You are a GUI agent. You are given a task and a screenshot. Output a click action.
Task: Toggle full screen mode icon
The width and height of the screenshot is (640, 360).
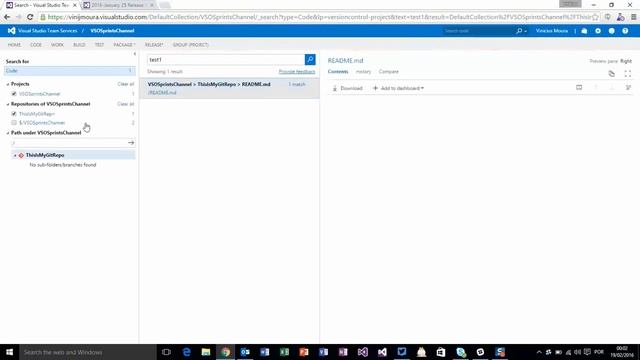coord(627,73)
